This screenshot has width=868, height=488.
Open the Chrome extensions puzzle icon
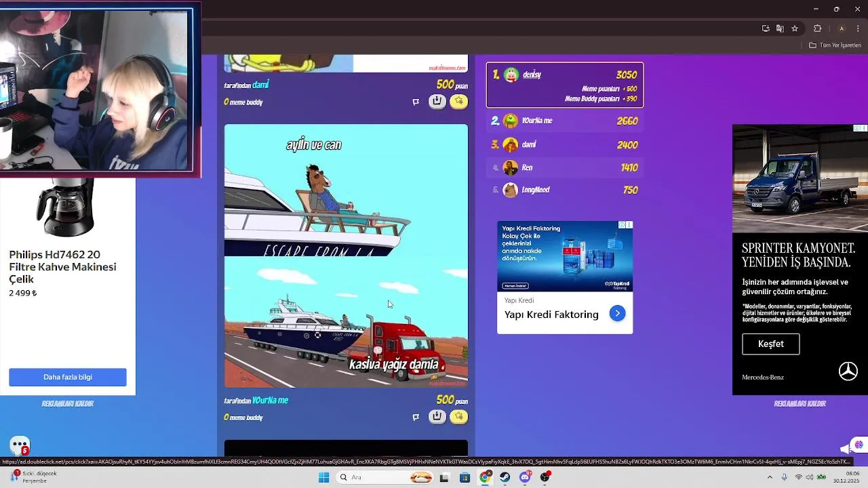tap(817, 28)
